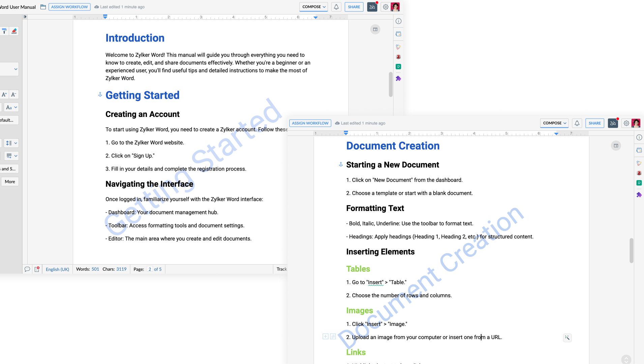Open the wallet-shaped panel icon in front sidebar
Screen dimensions: 644x364
coord(639,150)
